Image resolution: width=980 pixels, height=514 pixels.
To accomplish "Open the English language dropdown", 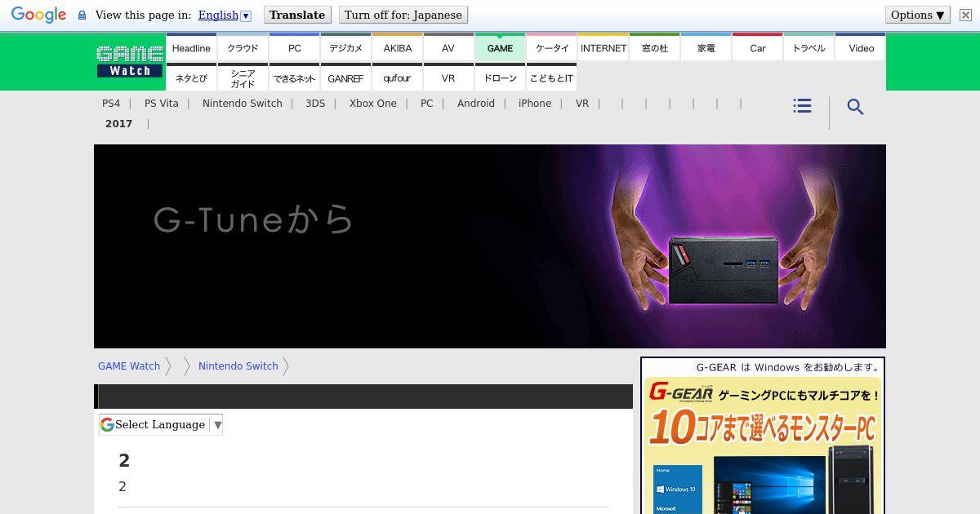I will pos(225,15).
